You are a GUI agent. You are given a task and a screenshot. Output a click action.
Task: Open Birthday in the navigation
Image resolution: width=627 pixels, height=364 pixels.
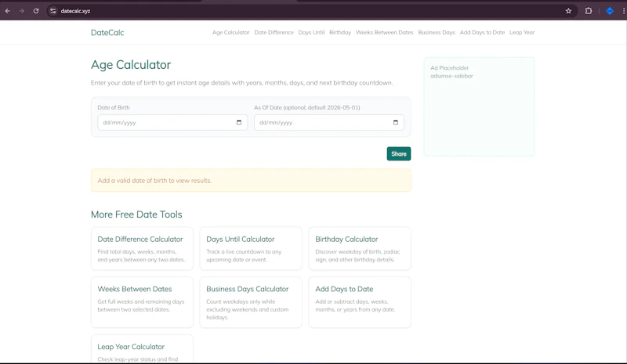[x=340, y=32]
